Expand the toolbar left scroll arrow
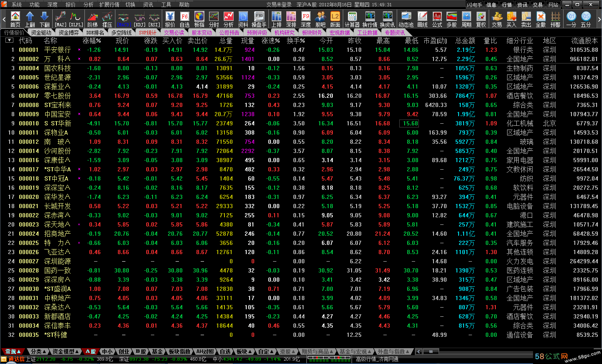The width and height of the screenshot is (602, 364). pos(4,19)
